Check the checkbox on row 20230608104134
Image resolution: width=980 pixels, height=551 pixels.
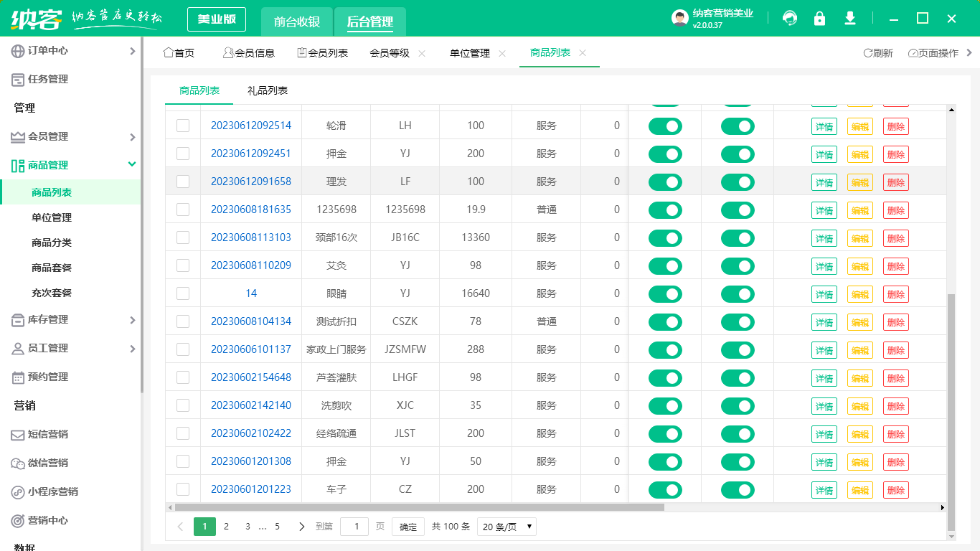[183, 321]
